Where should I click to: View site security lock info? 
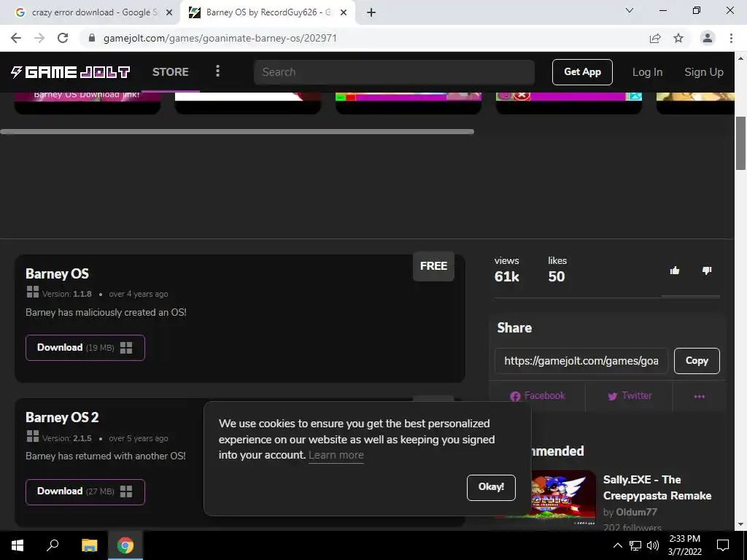coord(92,38)
